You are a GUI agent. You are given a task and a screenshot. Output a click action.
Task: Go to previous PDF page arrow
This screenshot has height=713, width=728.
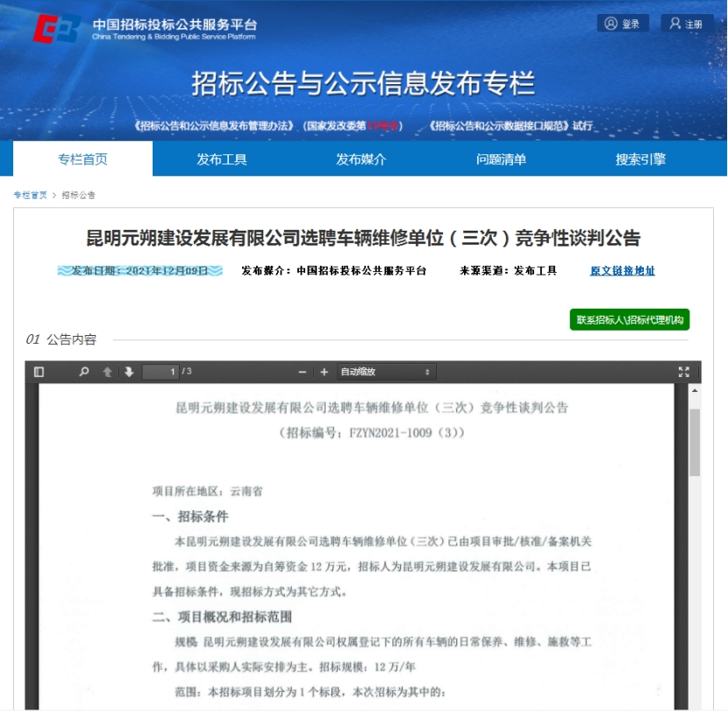pos(107,372)
